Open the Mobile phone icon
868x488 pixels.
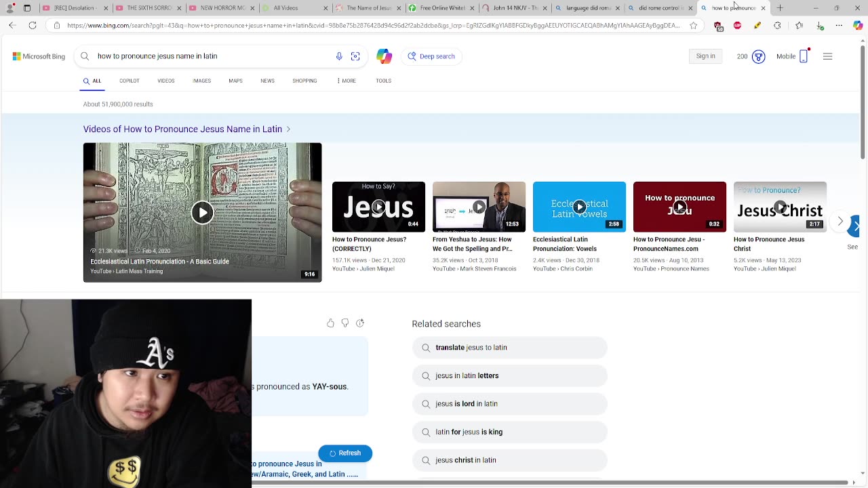coord(804,56)
